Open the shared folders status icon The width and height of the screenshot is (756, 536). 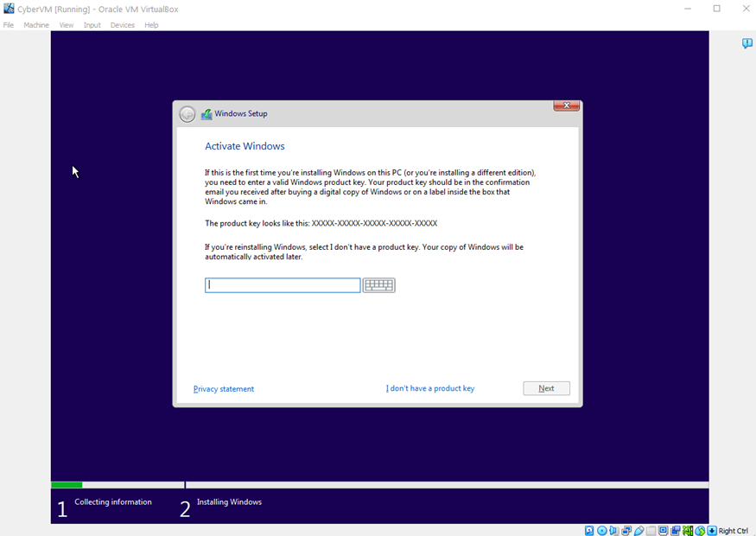(x=651, y=531)
